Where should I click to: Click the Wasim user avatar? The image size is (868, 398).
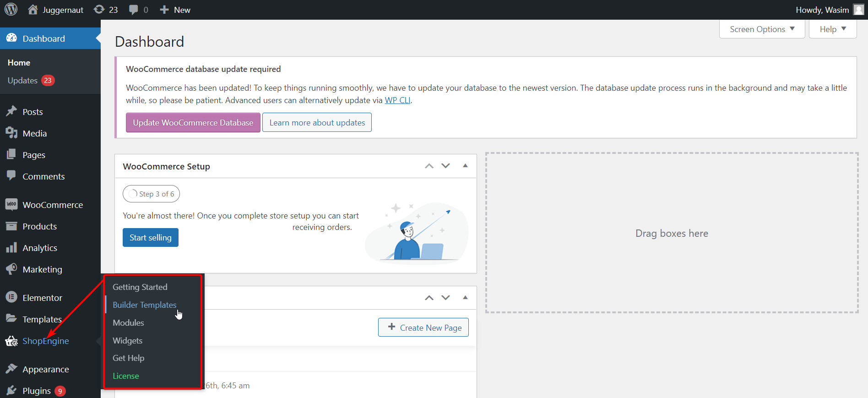coord(858,10)
